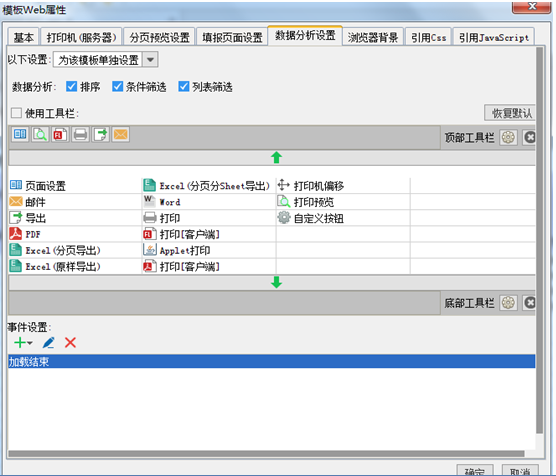The width and height of the screenshot is (556, 476).
Task: Add a new event with plus icon
Action: pos(23,343)
